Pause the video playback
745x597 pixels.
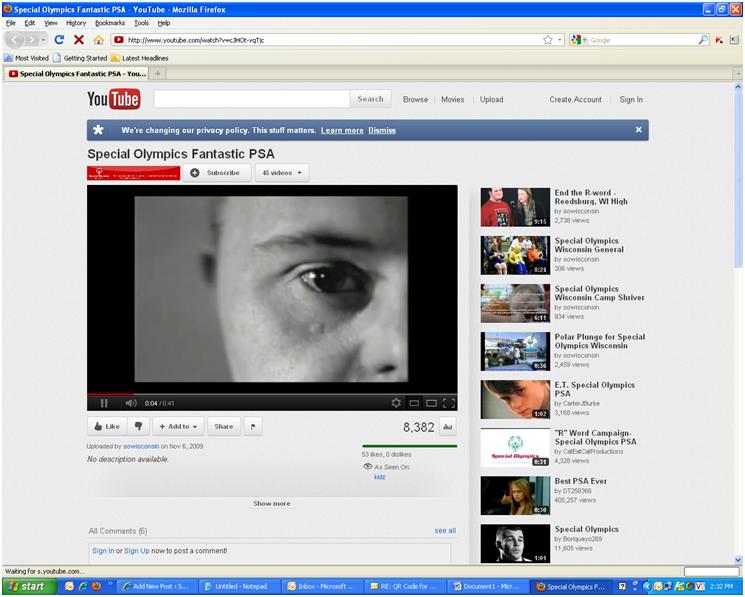point(104,403)
